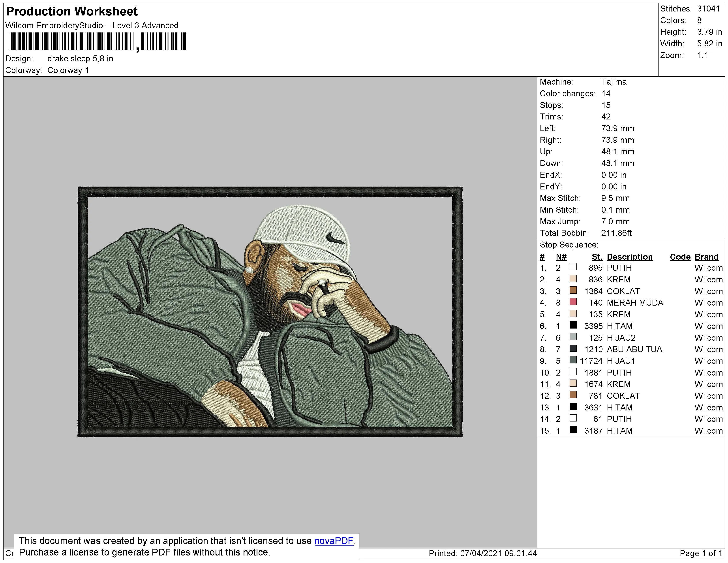Click the Total Bobbin value 211.86ft

[x=616, y=233]
